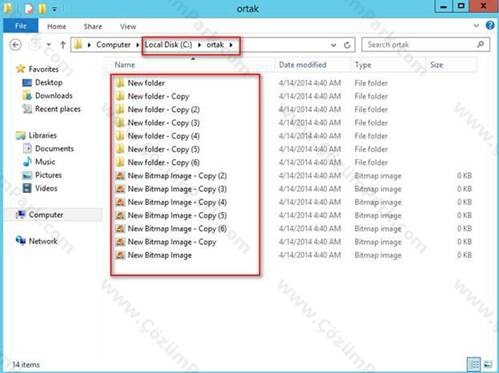Select Libraries in the navigation pane
The width and height of the screenshot is (499, 373).
click(42, 135)
